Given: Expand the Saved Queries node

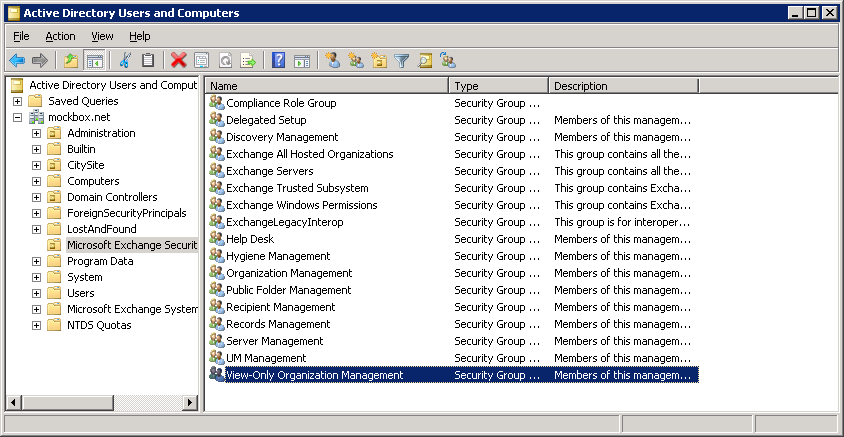Looking at the screenshot, I should [x=17, y=101].
